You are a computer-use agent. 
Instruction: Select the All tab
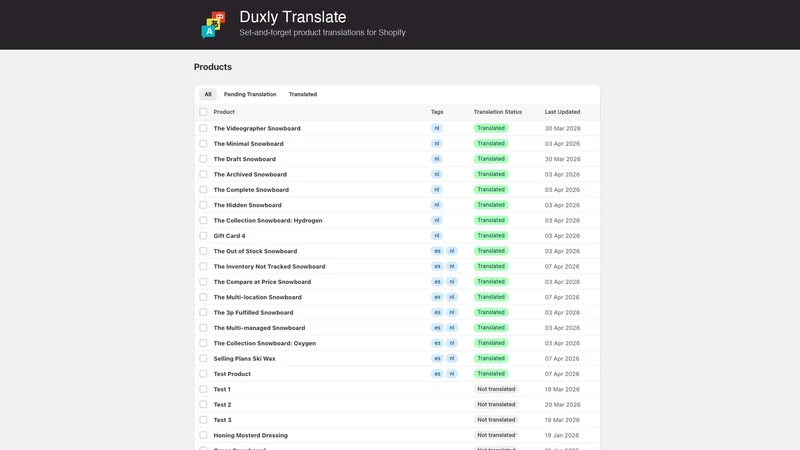[208, 94]
